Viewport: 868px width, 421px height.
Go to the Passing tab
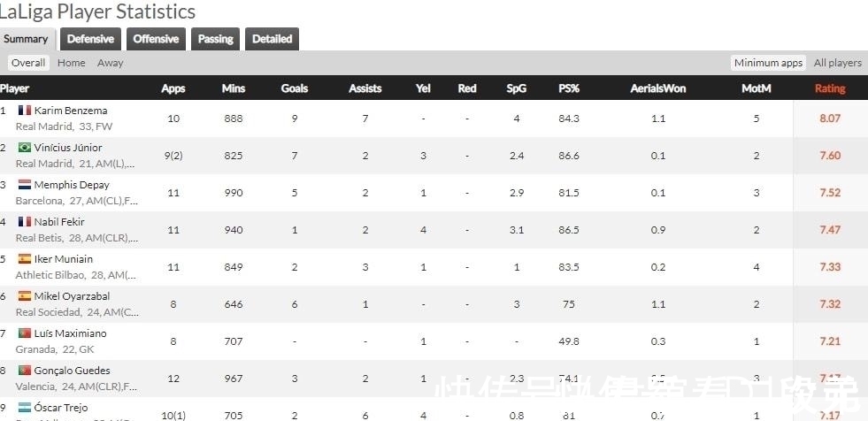215,39
